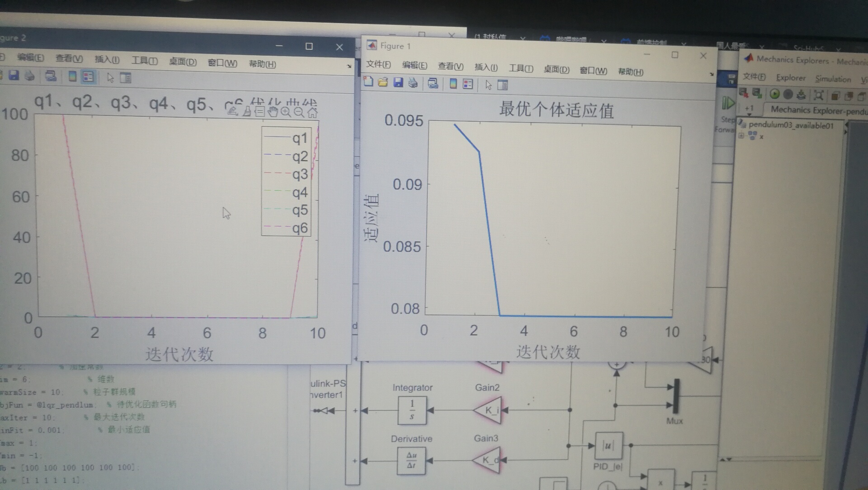Toggle Insert Legend in Figure 1 toolbar

pos(468,84)
